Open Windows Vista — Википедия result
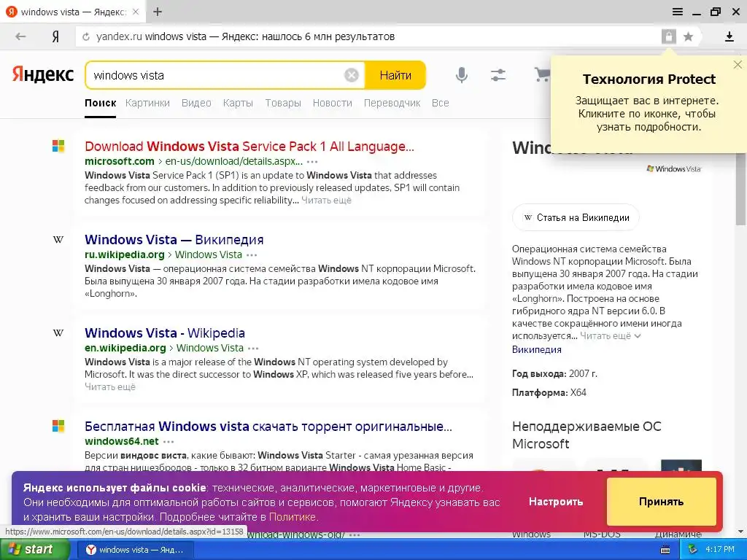Viewport: 747px width, 560px height. point(174,239)
